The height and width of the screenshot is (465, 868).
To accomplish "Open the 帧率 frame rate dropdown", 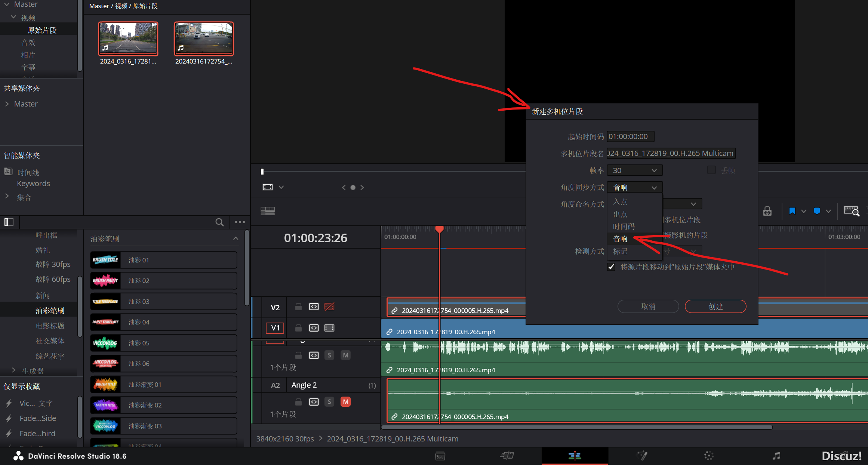I will 634,170.
